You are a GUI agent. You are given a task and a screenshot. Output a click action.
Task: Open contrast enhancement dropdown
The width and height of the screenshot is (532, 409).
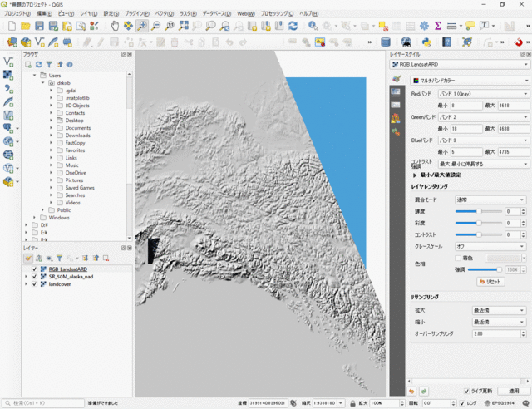pos(484,164)
